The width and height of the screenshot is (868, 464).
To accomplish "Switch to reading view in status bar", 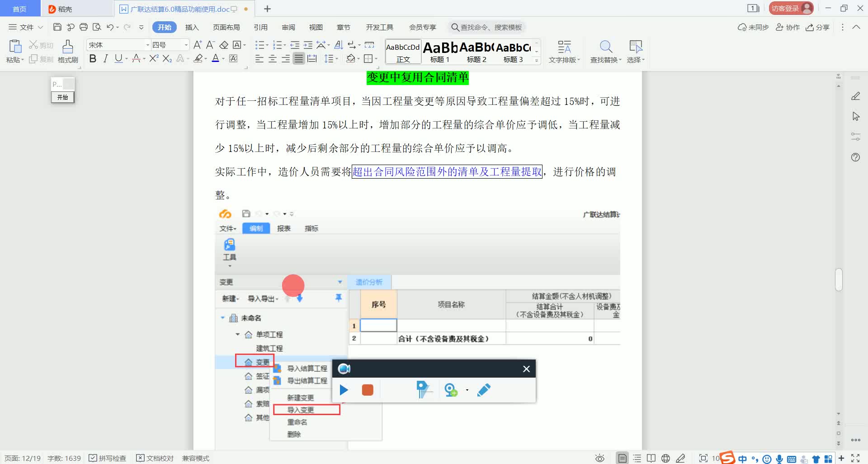I will pyautogui.click(x=651, y=458).
